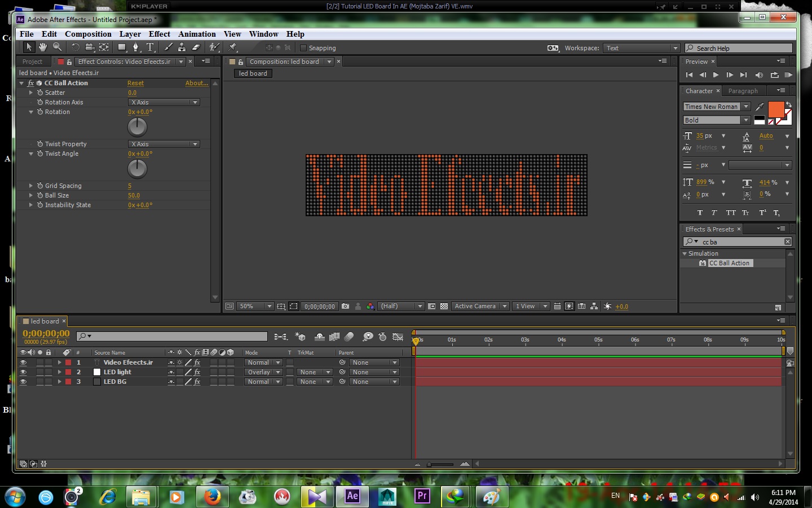This screenshot has height=508, width=812.
Task: Click the Twist Angle dial
Action: point(137,169)
